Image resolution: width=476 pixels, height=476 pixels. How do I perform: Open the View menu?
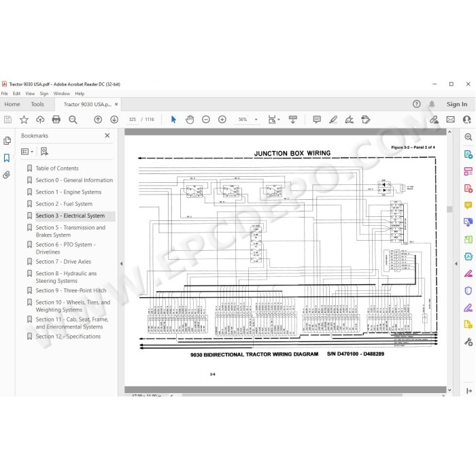click(30, 94)
